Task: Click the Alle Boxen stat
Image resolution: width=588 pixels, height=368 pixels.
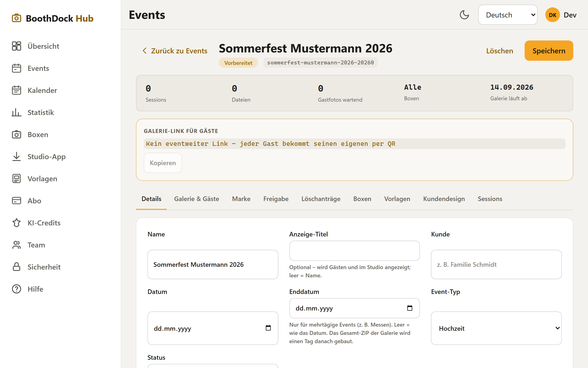Action: (x=413, y=92)
